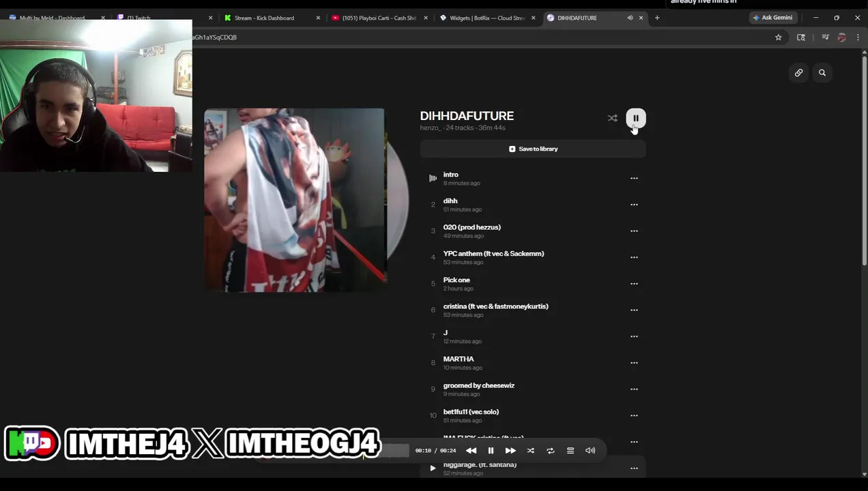Screen dimensions: 868x491
Task: Pause the playlist with the header pause button
Action: (x=635, y=118)
